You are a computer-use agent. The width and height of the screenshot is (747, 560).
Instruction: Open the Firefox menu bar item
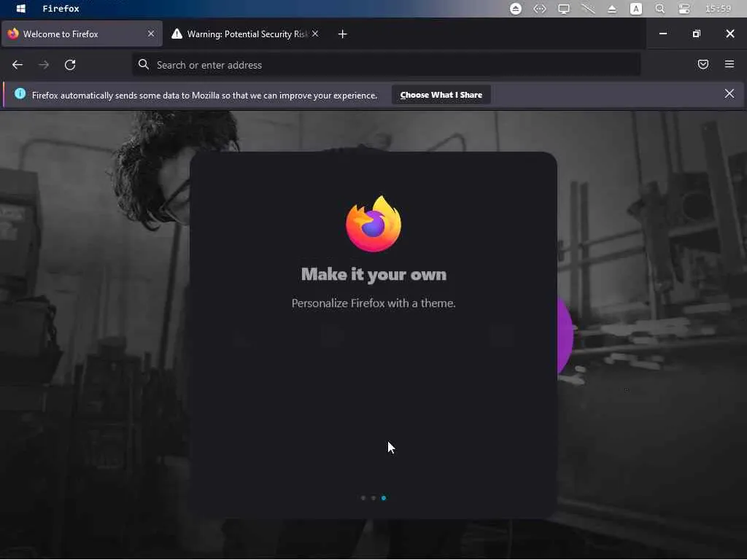(x=61, y=9)
